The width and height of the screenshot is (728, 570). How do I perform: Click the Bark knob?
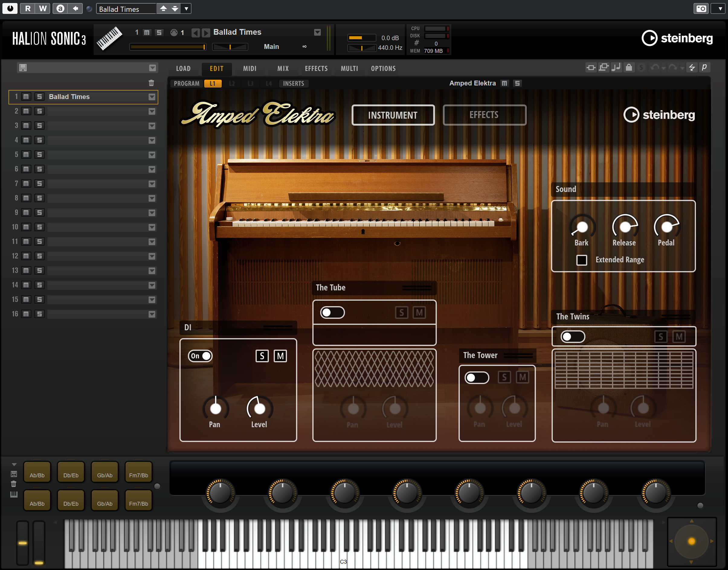(582, 227)
